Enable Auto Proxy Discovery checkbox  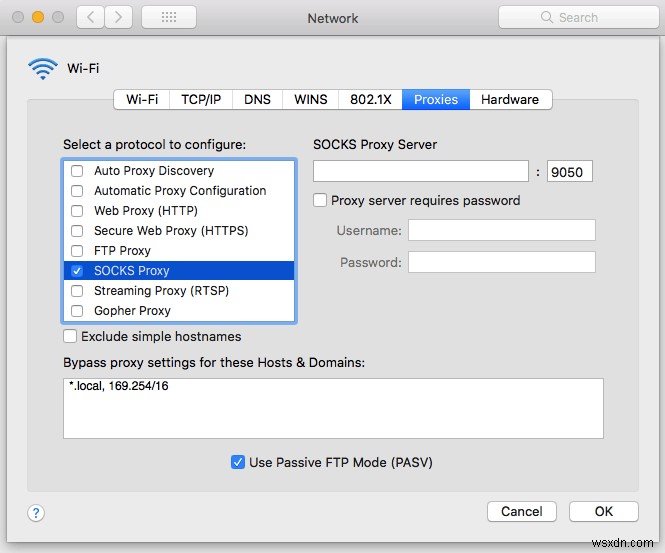(x=77, y=171)
